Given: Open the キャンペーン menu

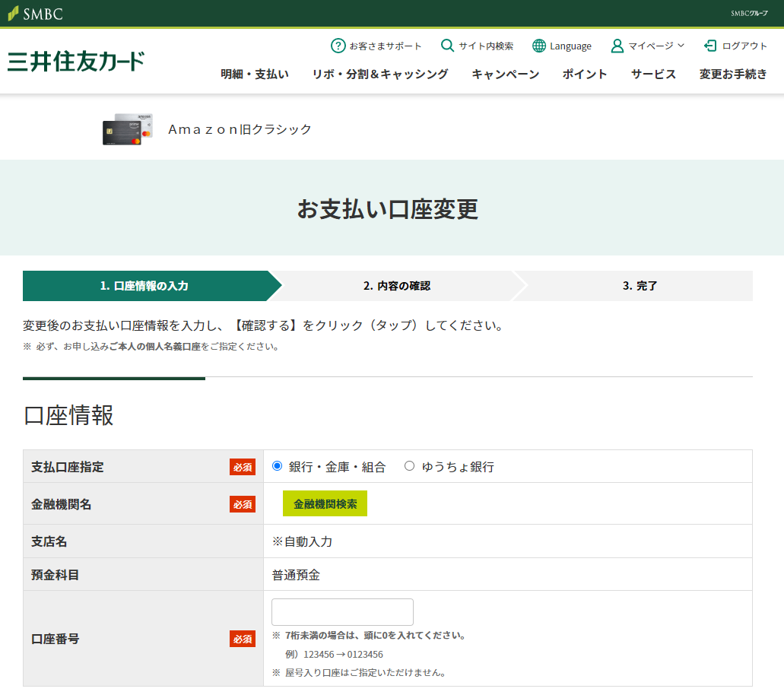Looking at the screenshot, I should click(x=505, y=75).
